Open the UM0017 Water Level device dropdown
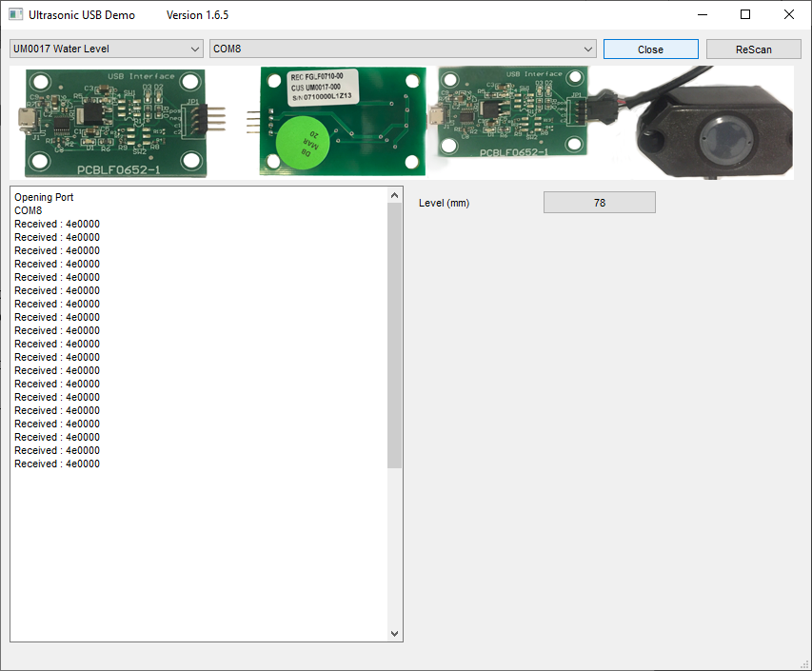This screenshot has width=812, height=671. coord(107,49)
